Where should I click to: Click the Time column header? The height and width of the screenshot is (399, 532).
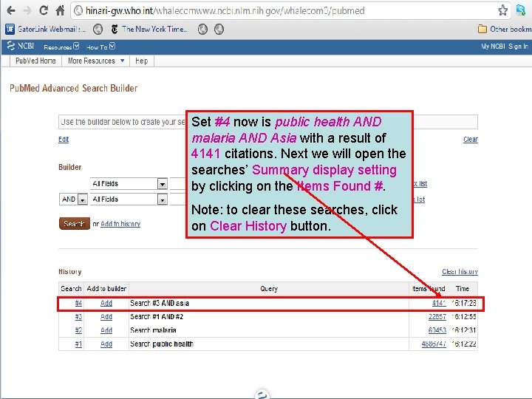(x=462, y=289)
